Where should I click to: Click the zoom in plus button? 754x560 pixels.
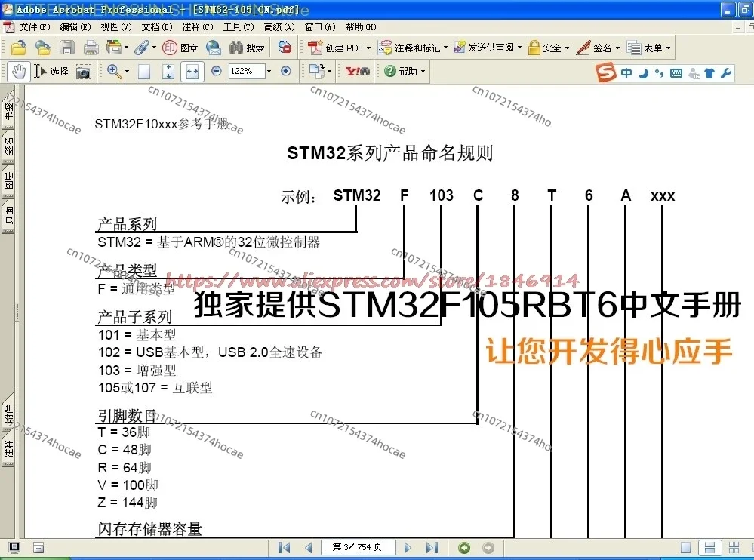(x=286, y=71)
